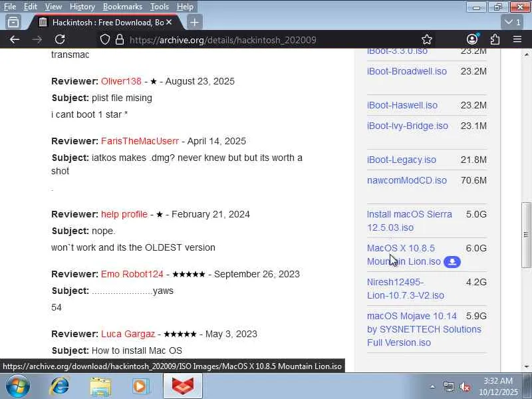Click the padlock site security icon
Screen dimensions: 532x399
(120, 40)
